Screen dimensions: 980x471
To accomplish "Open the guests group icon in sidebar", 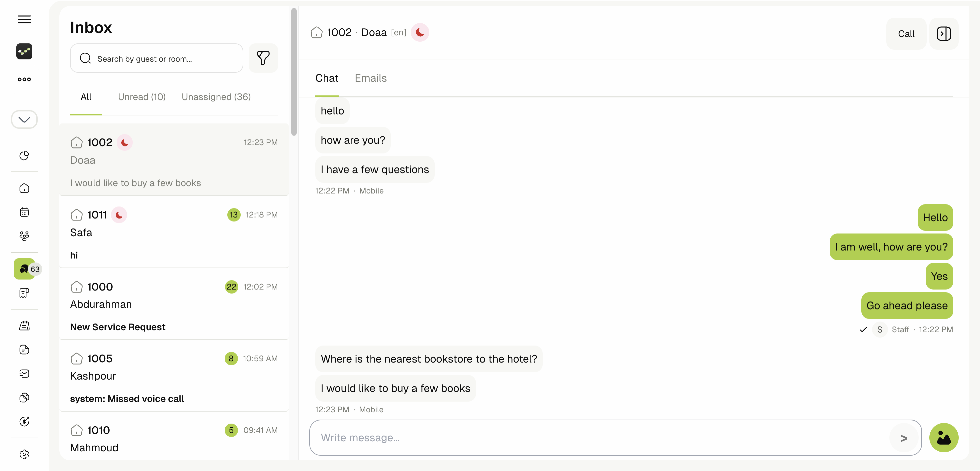I will [24, 236].
